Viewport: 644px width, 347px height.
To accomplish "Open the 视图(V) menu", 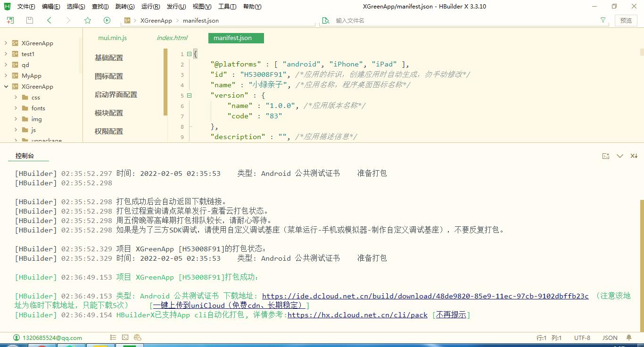I will point(202,7).
